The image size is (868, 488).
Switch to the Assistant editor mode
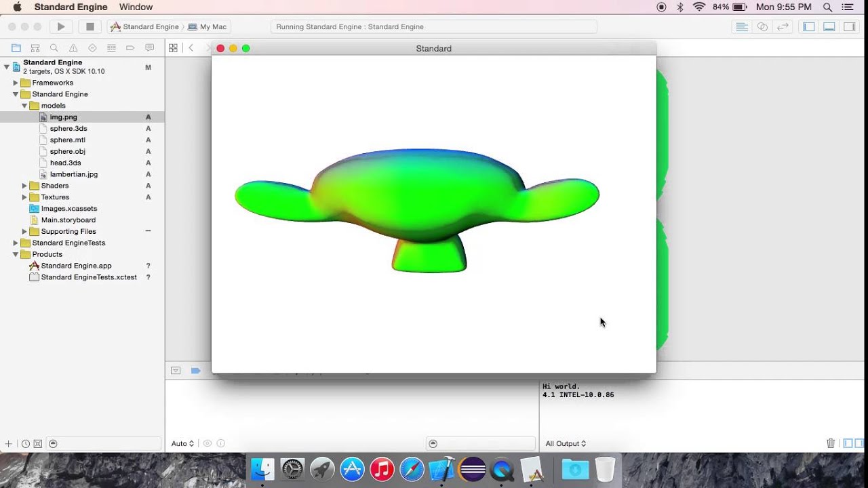(x=762, y=26)
